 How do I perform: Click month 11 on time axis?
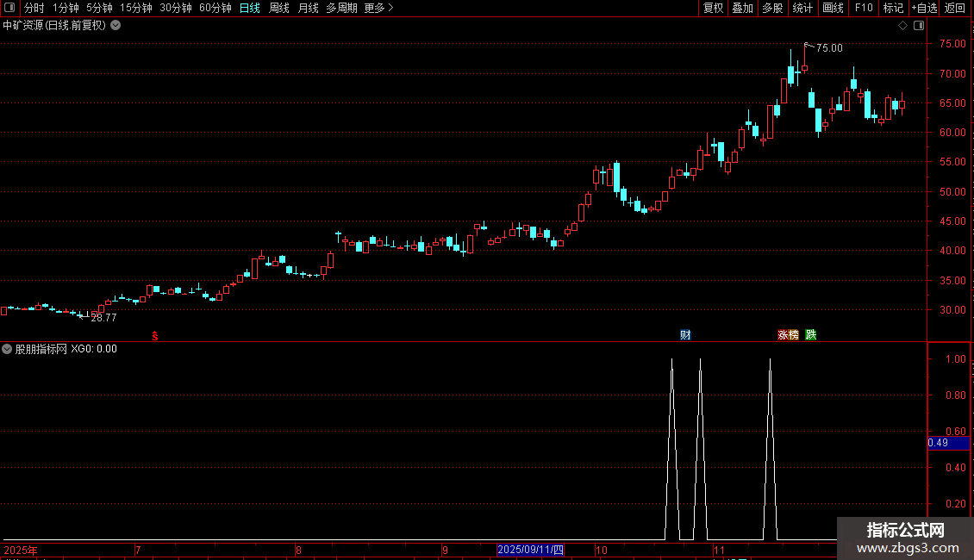[719, 550]
